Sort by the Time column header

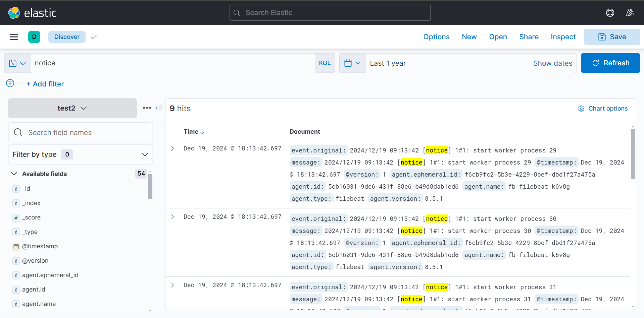click(194, 132)
